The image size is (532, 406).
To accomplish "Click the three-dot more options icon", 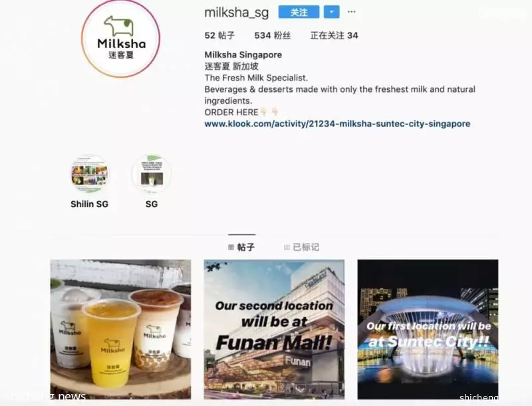I will (x=352, y=12).
